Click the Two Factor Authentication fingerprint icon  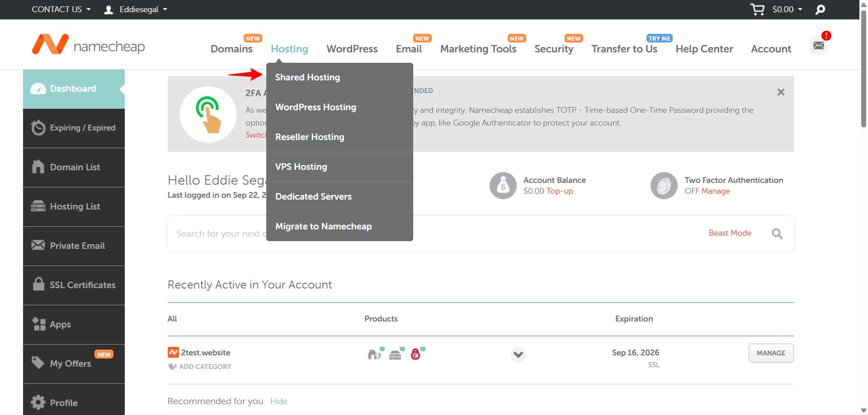[663, 185]
